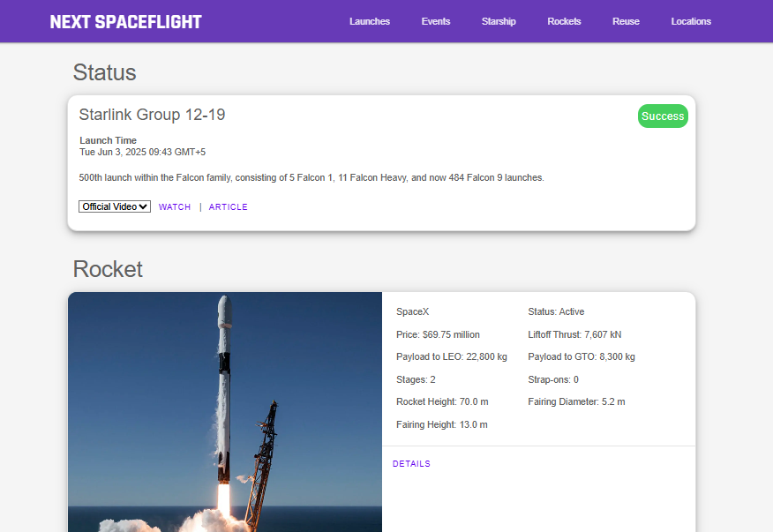Click the 500th launch description text
Image resolution: width=773 pixels, height=532 pixels.
click(311, 177)
